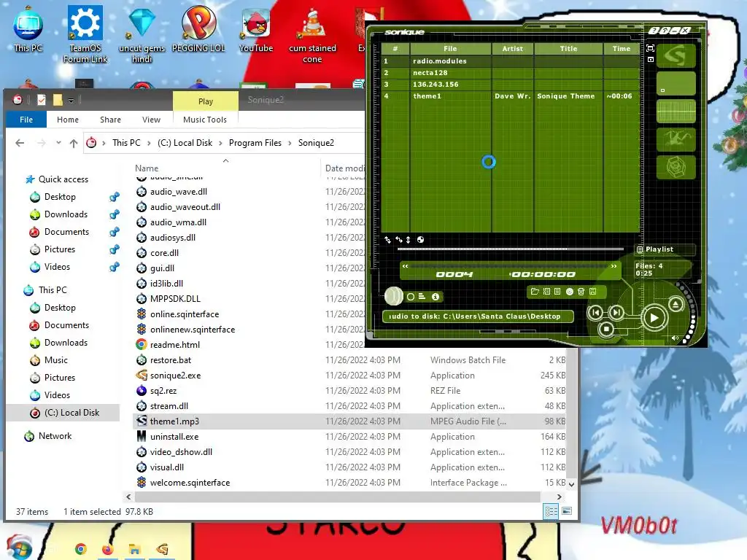Click the vertical sort arrows below playlist
The height and width of the screenshot is (560, 747).
[x=409, y=239]
